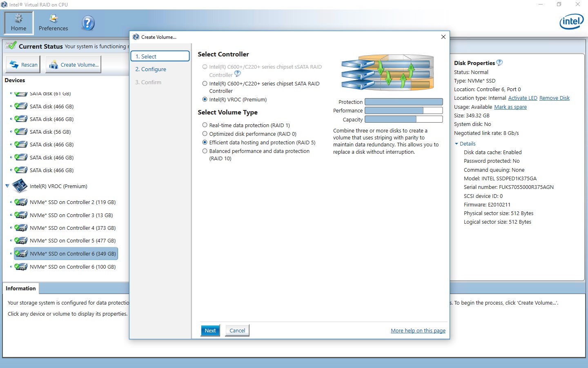588x368 pixels.
Task: Click help icon next to Disk Properties
Action: [x=499, y=63]
